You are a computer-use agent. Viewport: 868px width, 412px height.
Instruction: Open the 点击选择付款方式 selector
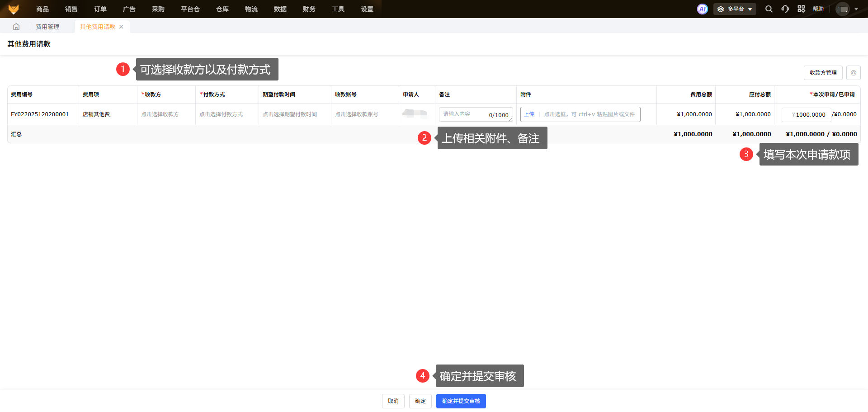click(221, 114)
